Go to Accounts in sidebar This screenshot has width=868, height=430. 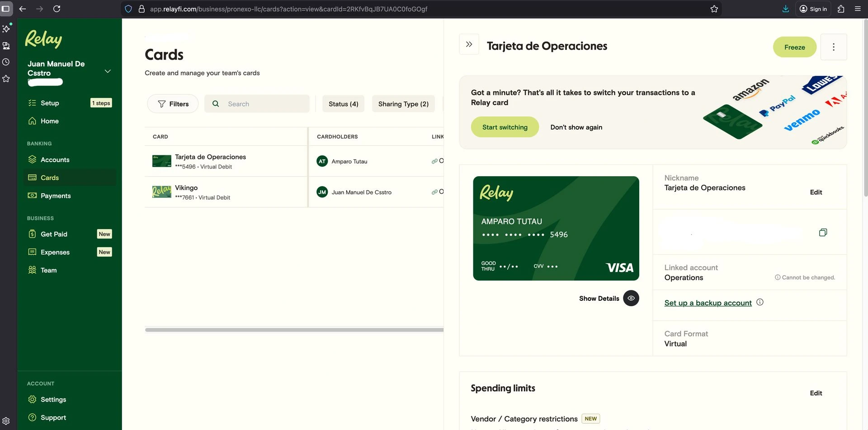[55, 160]
